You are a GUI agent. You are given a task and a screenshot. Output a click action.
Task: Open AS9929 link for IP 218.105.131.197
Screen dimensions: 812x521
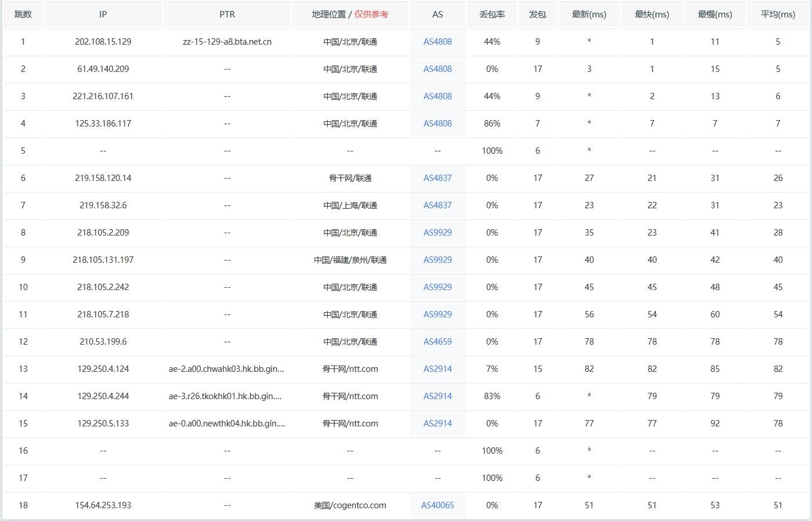point(437,260)
